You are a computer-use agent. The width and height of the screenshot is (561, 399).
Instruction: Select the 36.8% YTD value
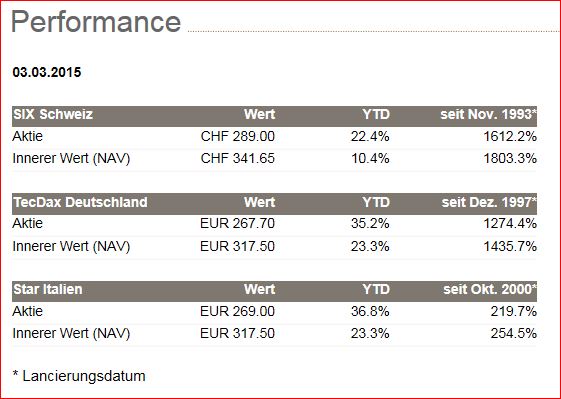[x=370, y=311]
